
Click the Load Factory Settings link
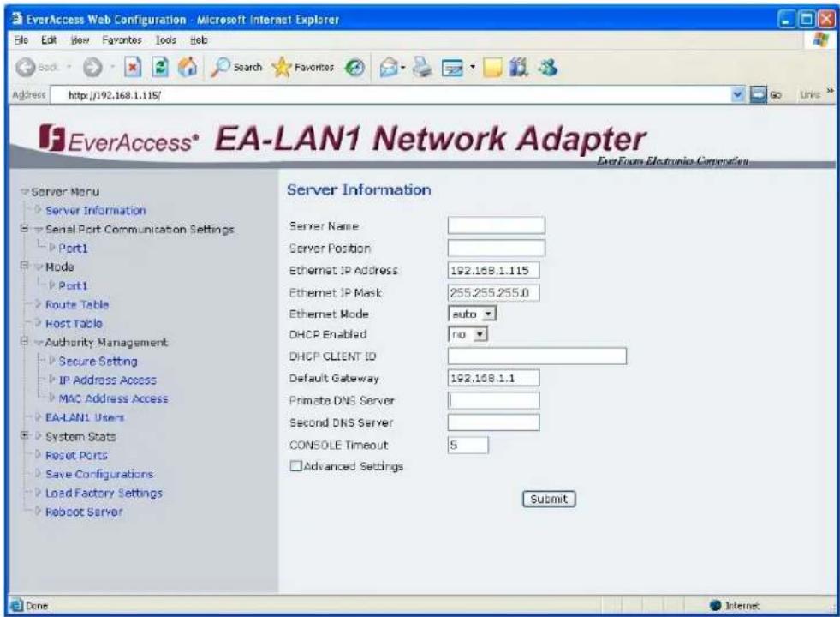(x=104, y=493)
